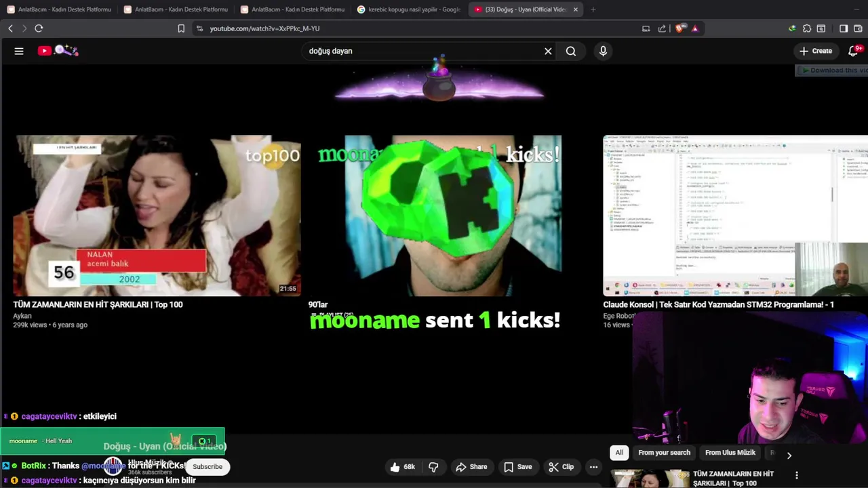Run search with the magnifier icon
The height and width of the screenshot is (488, 868).
tap(571, 51)
